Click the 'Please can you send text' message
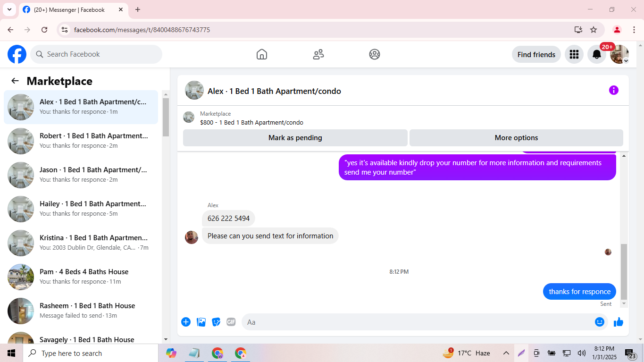644x362 pixels. pyautogui.click(x=270, y=236)
